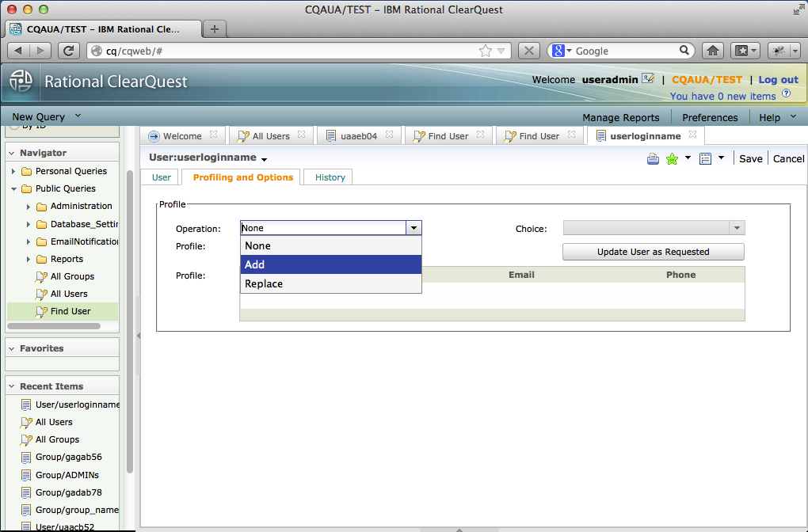The image size is (808, 532).
Task: Choose Replace in the Operation list
Action: tap(331, 283)
